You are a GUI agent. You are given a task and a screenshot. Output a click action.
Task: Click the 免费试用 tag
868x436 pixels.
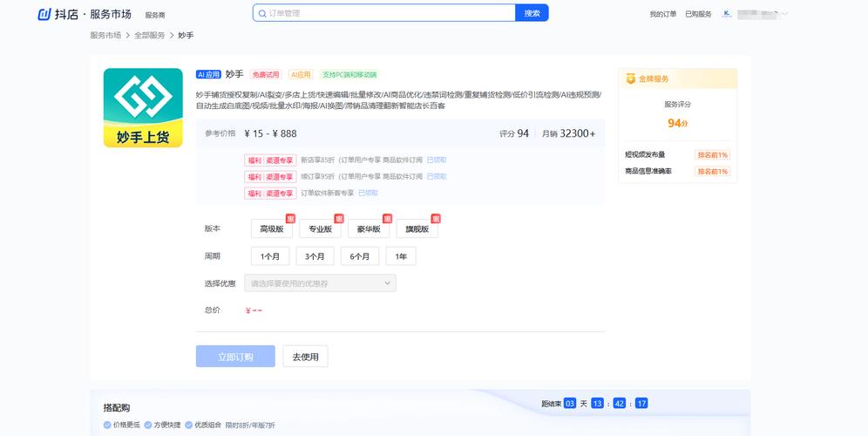pyautogui.click(x=266, y=74)
